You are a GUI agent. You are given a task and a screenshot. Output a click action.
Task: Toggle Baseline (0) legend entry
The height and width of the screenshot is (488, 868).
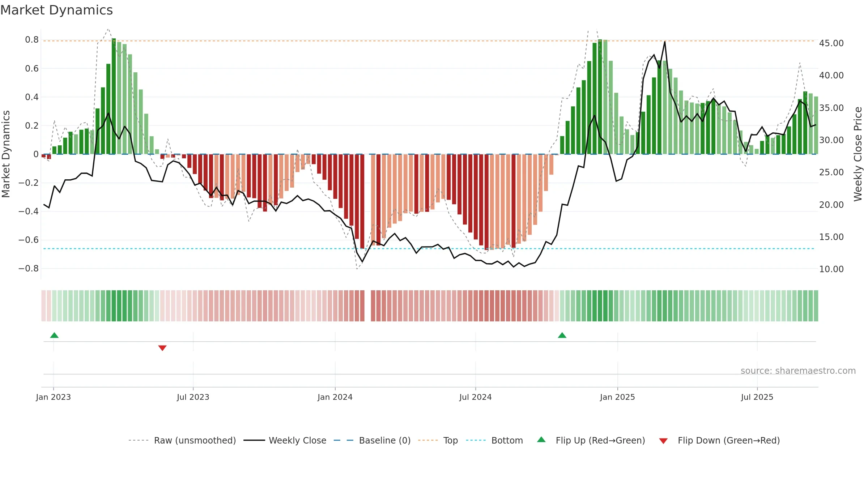point(372,440)
